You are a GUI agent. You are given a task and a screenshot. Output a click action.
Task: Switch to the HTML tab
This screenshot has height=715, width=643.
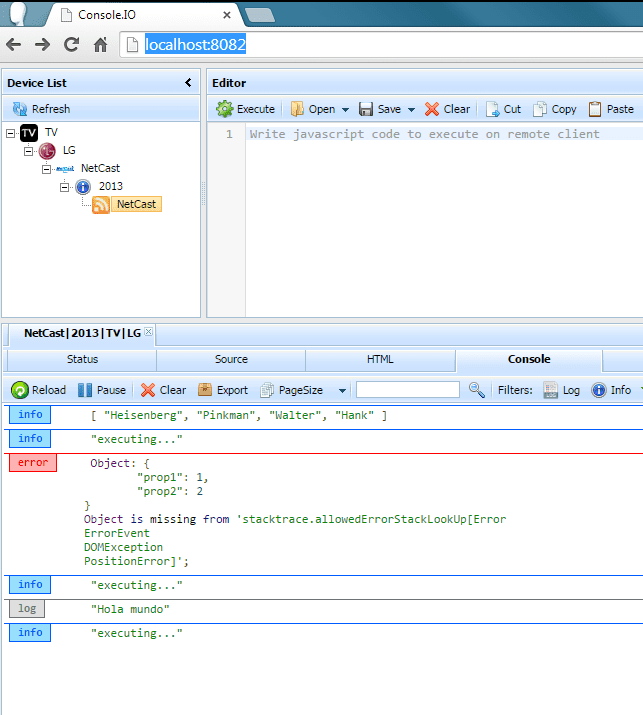(380, 360)
